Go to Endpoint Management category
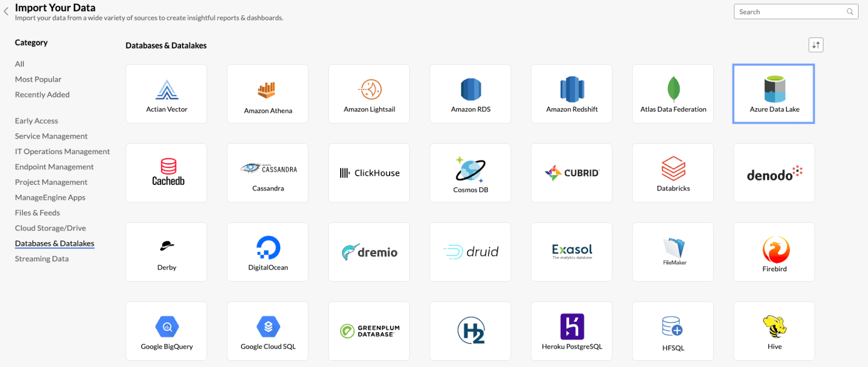The height and width of the screenshot is (367, 868). click(54, 167)
